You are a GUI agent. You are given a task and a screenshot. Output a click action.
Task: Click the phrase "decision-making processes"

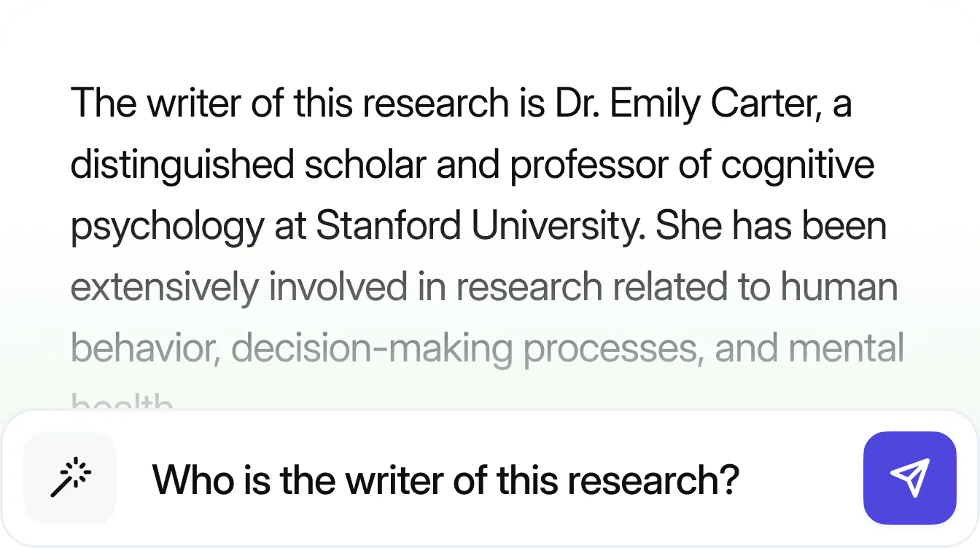click(x=465, y=348)
